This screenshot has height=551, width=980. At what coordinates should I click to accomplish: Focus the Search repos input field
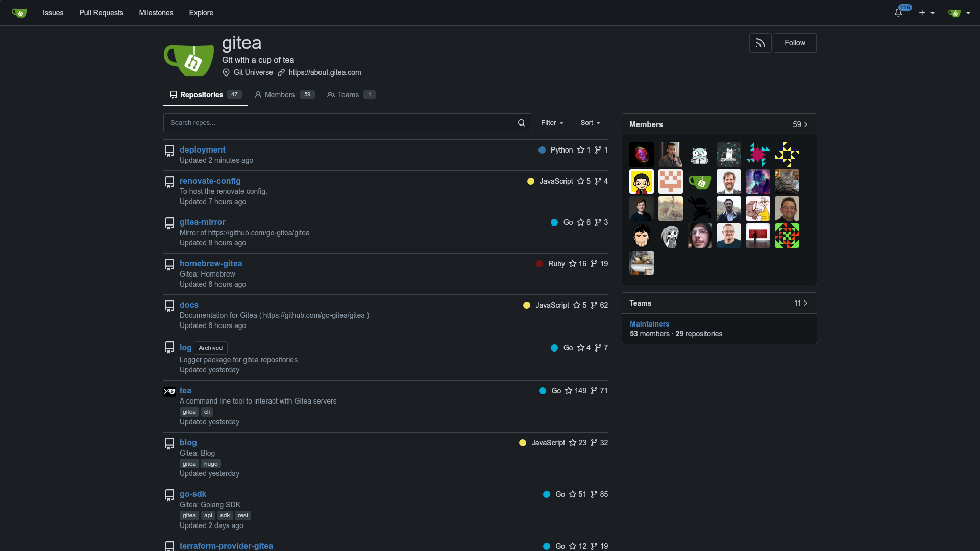pyautogui.click(x=337, y=123)
